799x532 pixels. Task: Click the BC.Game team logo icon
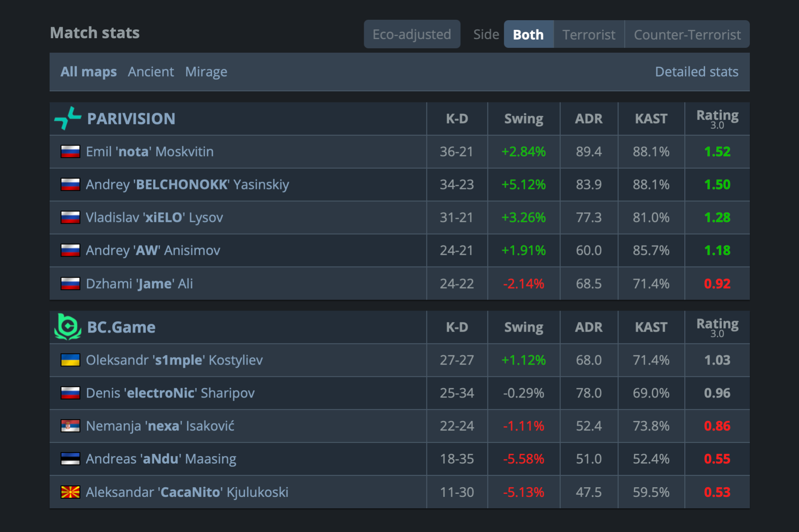click(68, 327)
